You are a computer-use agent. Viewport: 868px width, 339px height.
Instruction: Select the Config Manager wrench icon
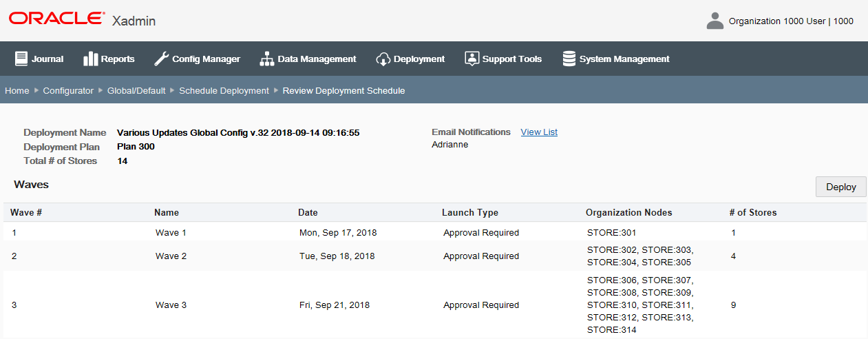(161, 59)
